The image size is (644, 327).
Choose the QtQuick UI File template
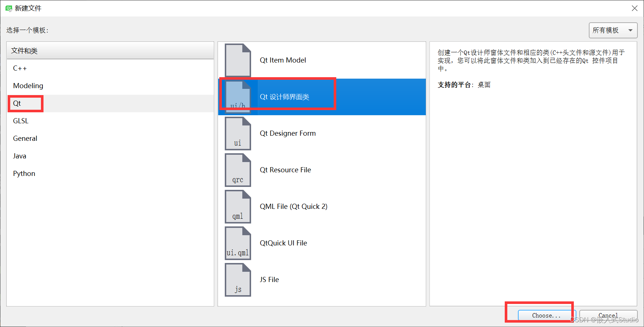[x=322, y=243]
